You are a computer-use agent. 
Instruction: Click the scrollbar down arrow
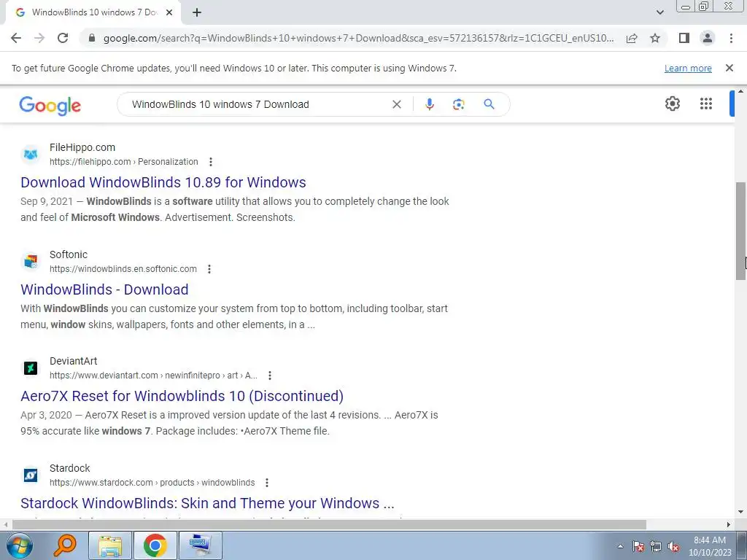(x=741, y=513)
